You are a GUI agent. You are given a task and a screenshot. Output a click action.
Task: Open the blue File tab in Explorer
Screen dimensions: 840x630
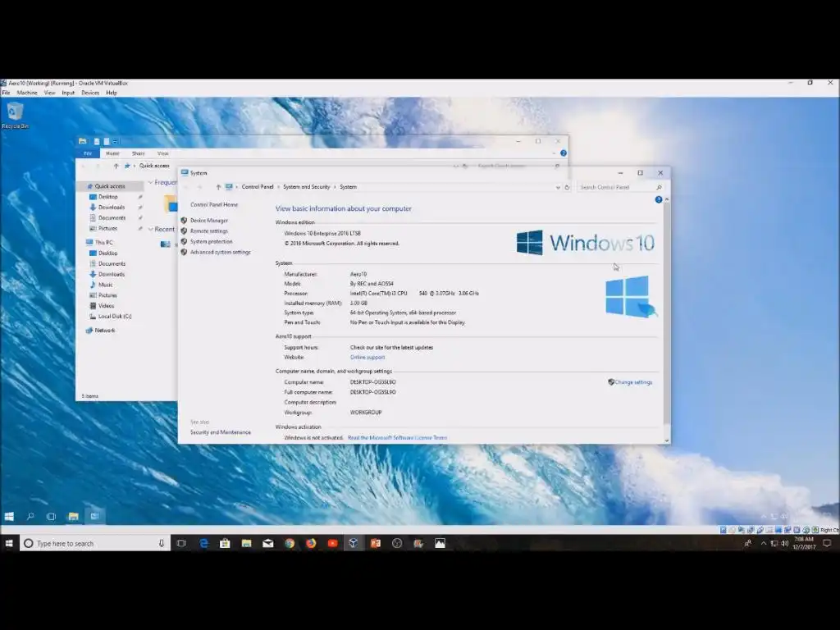(88, 153)
